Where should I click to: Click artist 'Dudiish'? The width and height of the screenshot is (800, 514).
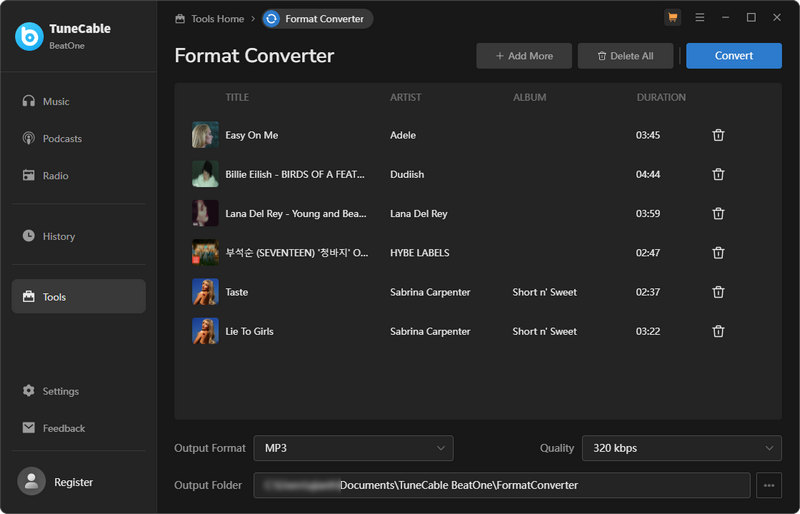(x=407, y=175)
